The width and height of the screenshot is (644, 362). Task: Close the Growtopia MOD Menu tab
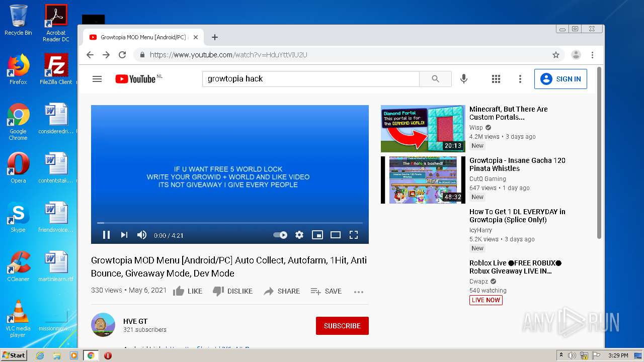pyautogui.click(x=196, y=37)
